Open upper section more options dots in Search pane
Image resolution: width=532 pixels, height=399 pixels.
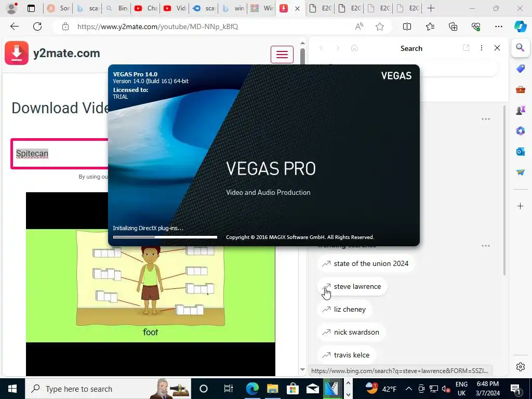pos(486,119)
